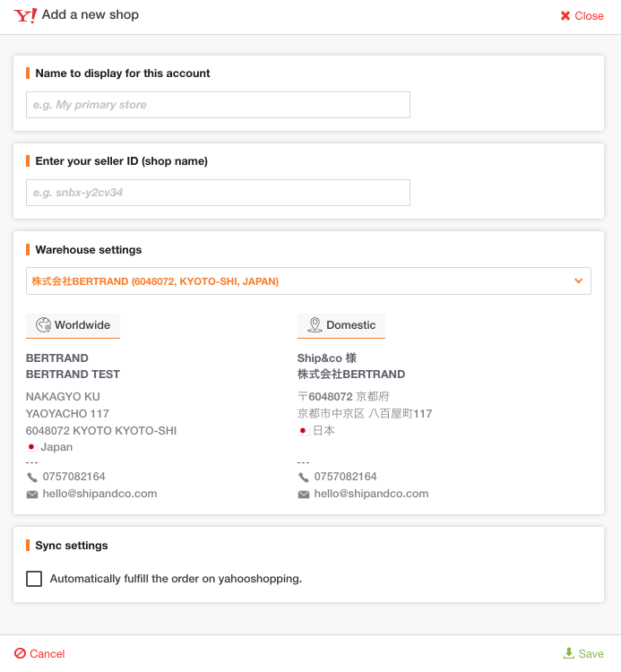
Task: Click the red X close icon
Action: point(565,16)
